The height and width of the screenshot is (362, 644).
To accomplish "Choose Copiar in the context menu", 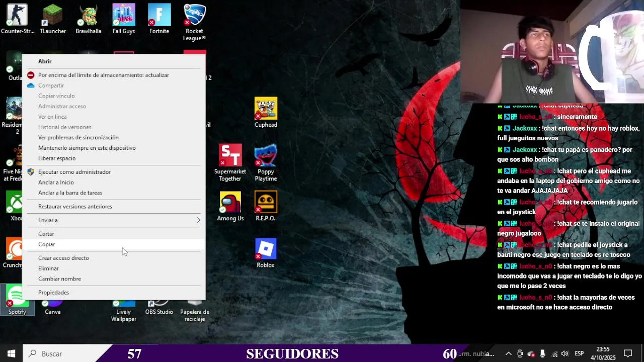I will tap(113, 244).
